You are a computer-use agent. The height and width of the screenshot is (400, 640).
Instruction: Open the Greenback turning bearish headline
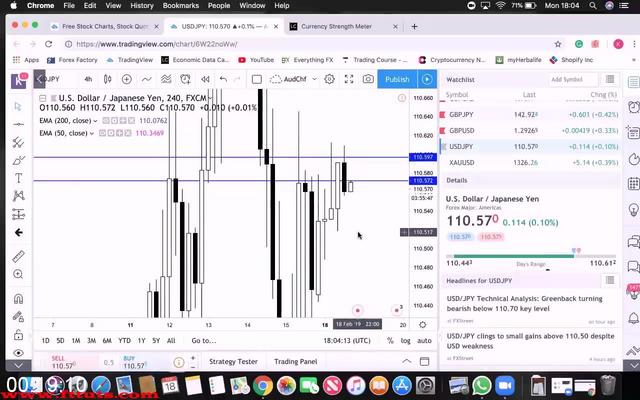coord(524,303)
